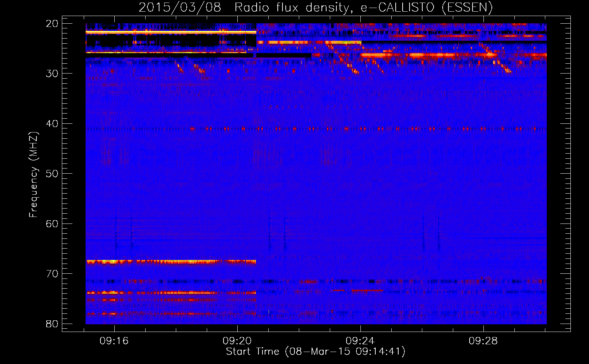Click the frequency label 60
589x364 pixels.
point(52,224)
